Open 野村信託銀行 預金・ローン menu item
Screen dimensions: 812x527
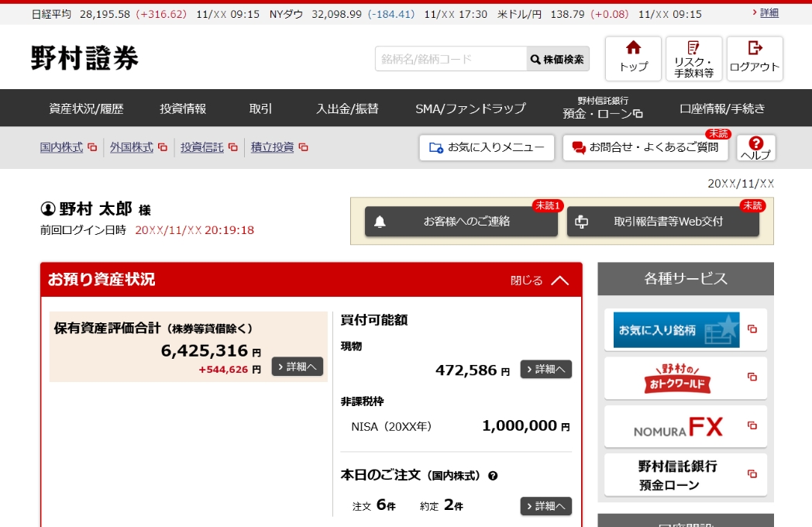(603, 108)
